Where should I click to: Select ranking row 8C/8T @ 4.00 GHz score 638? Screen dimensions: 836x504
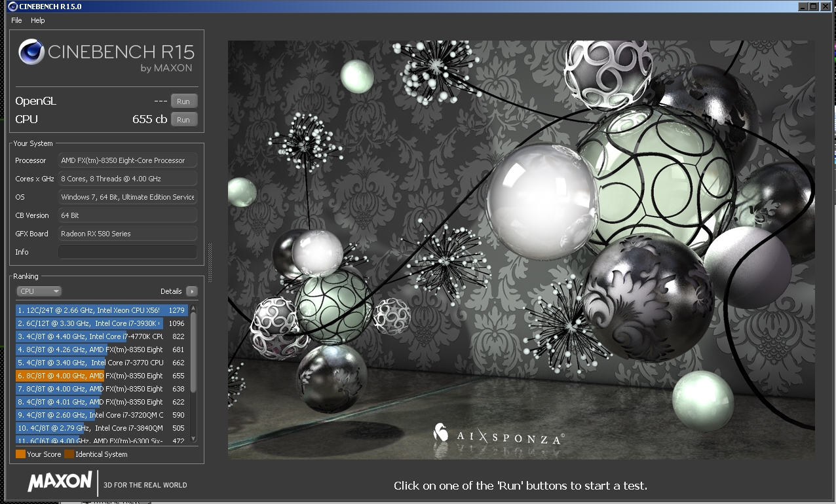point(102,389)
